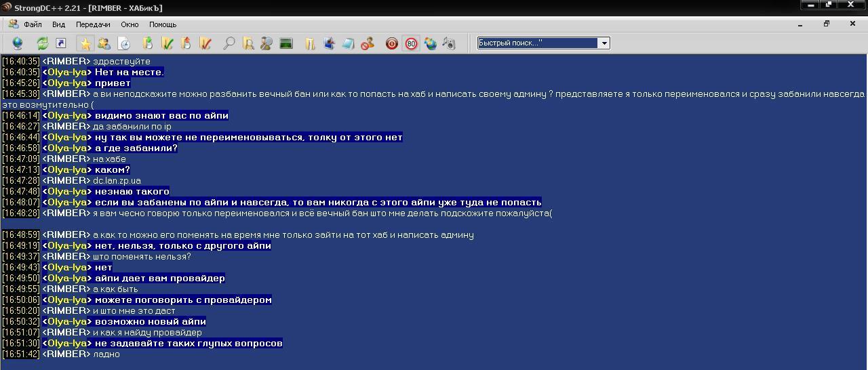The image size is (868, 370).
Task: Click the dc.lan.zp.ua hub address in chat
Action: (x=117, y=181)
